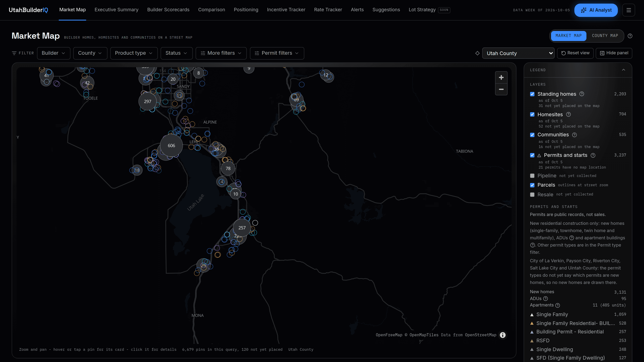Click help icon beside Standing homes
Image resolution: width=644 pixels, height=362 pixels.
(x=582, y=94)
